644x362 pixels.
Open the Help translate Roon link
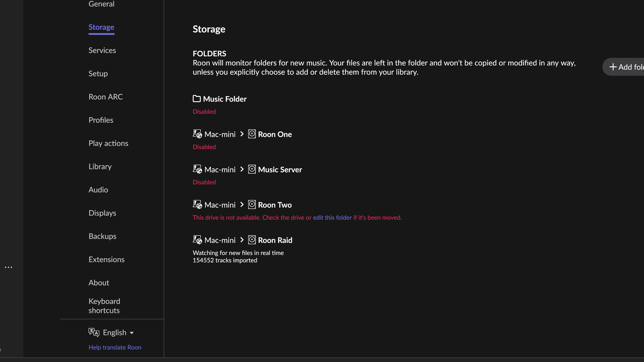point(115,347)
